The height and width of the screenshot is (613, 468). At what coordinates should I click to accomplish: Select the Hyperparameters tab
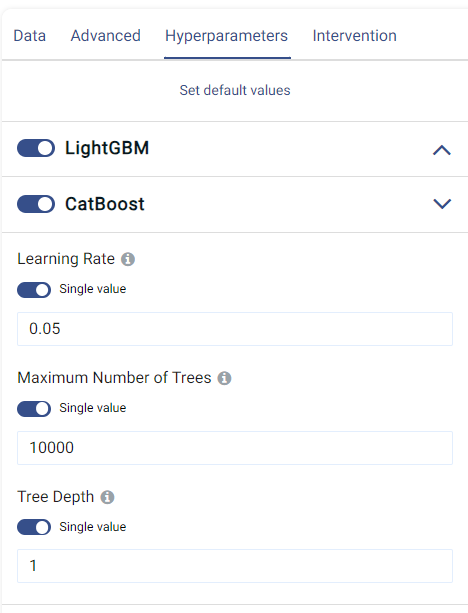coord(226,36)
